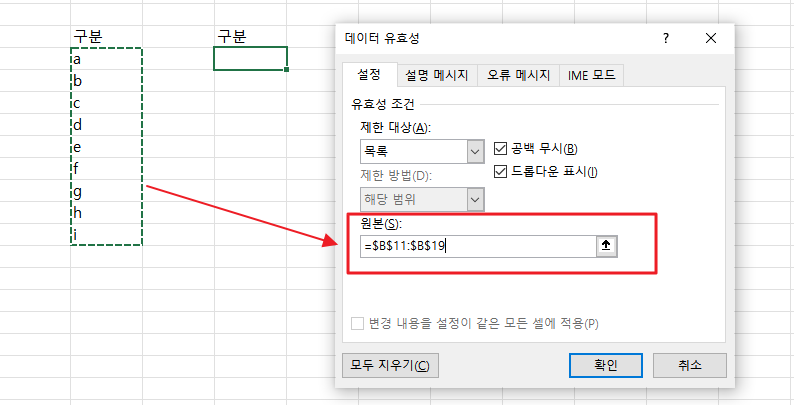Click the second 구분 header above selected cell

tap(251, 36)
